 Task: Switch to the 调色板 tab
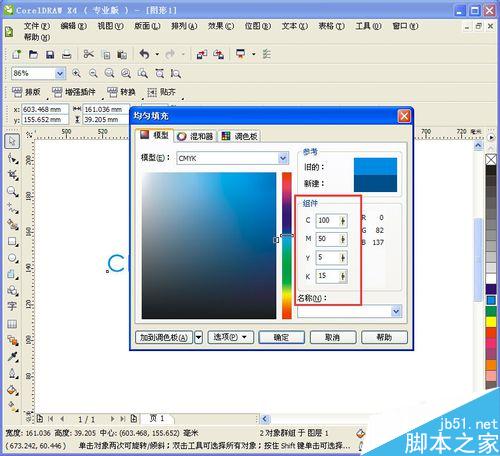click(239, 136)
